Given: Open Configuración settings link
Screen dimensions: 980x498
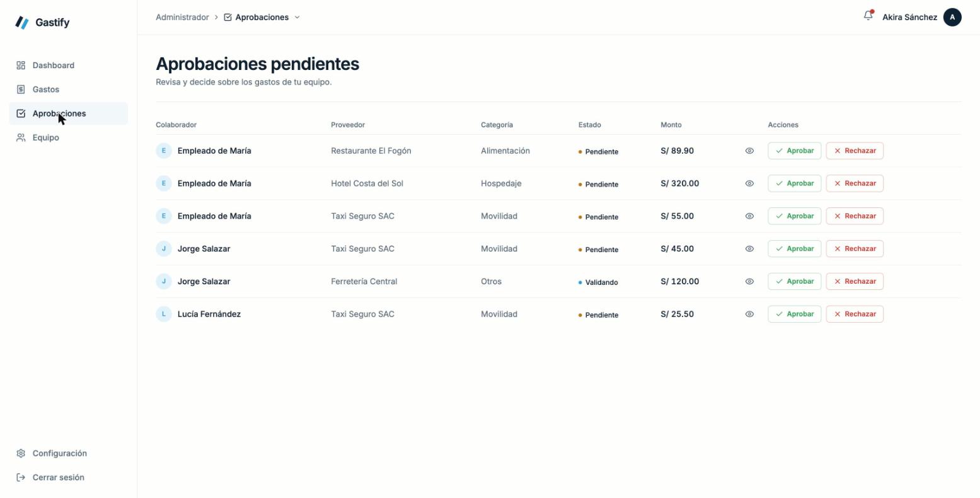Looking at the screenshot, I should coord(69,453).
